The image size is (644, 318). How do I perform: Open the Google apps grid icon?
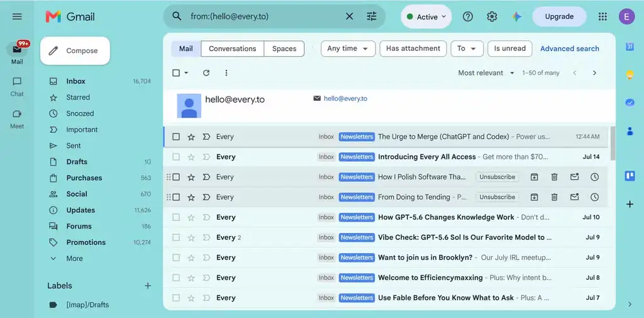tap(602, 16)
